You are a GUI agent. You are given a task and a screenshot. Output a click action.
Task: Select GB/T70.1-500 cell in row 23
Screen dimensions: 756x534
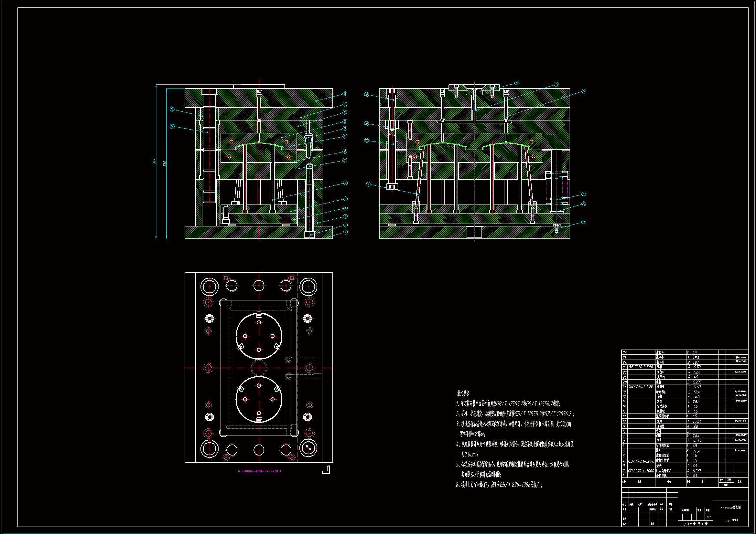(641, 367)
